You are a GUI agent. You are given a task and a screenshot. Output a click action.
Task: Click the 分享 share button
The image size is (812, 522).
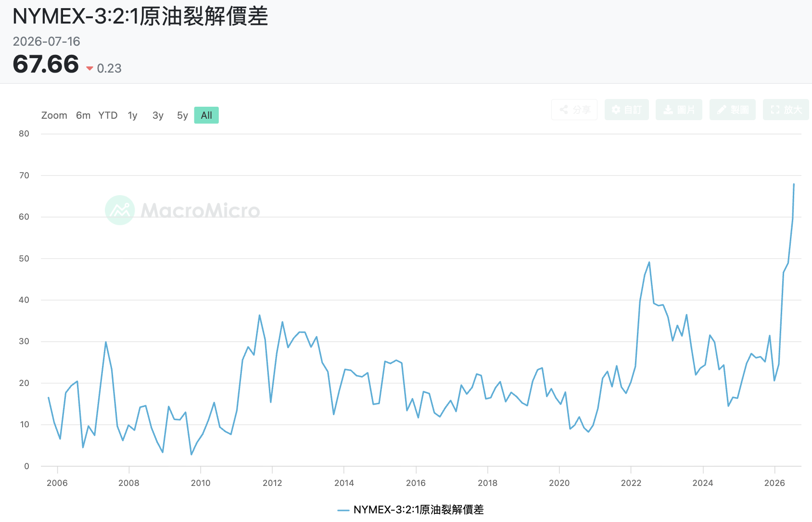[574, 110]
